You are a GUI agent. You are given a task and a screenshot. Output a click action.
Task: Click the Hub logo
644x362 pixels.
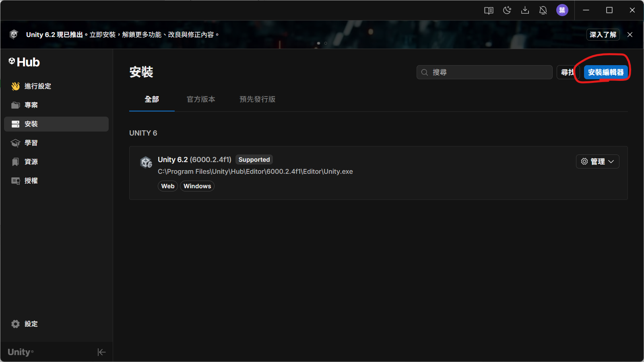[24, 62]
